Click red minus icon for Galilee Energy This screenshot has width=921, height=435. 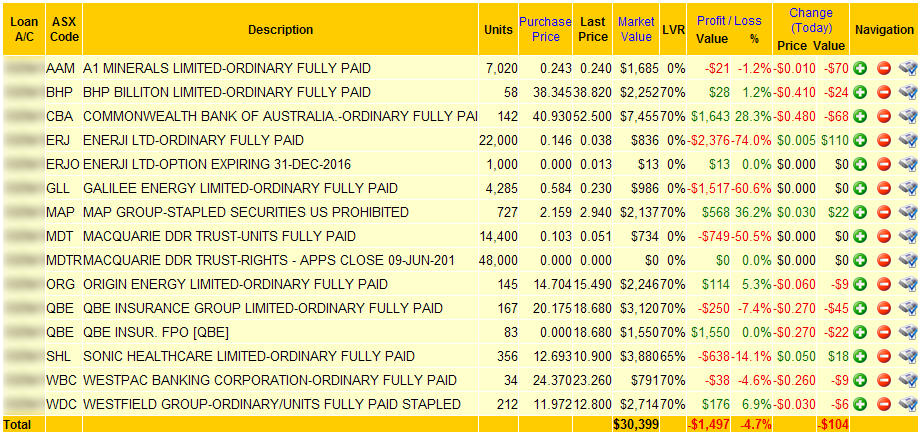884,188
